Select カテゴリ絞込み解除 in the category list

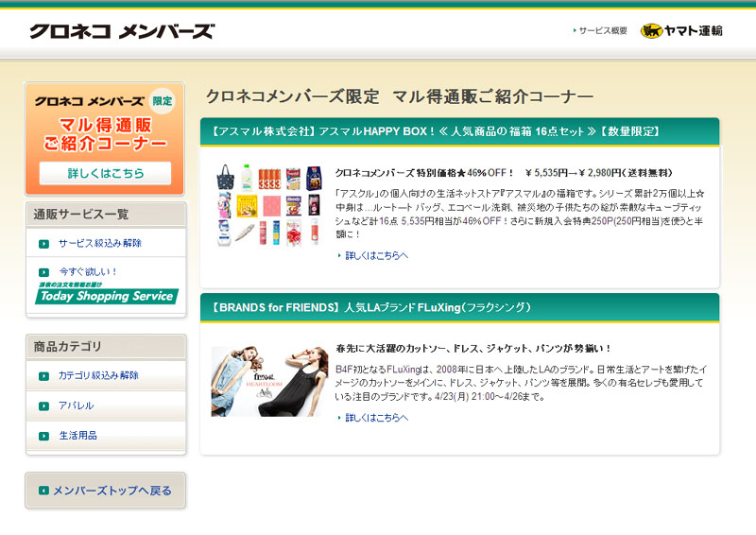[98, 376]
